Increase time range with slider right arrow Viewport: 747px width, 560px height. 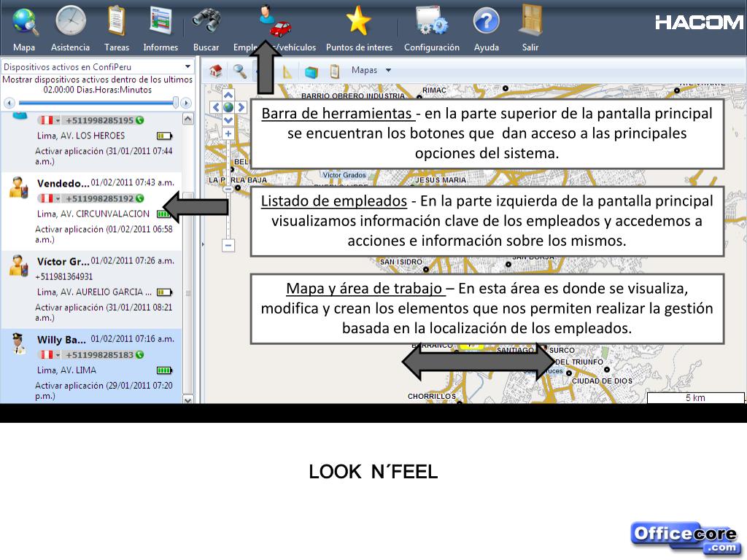point(186,102)
